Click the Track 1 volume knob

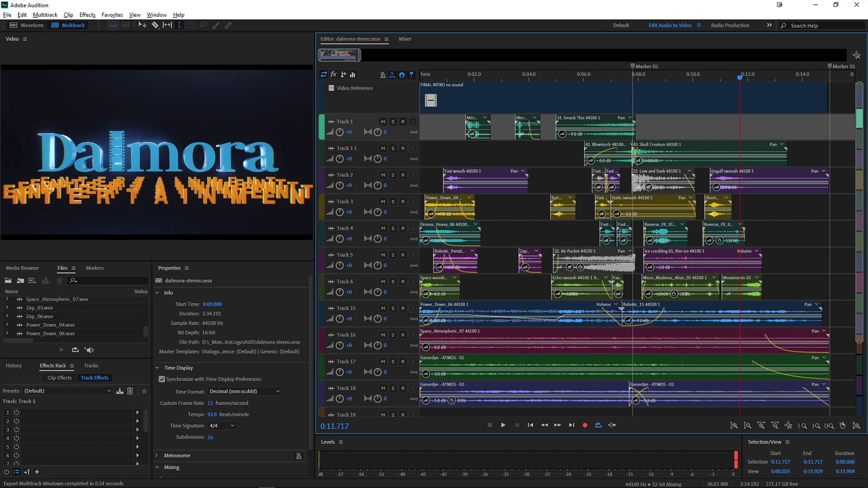click(339, 132)
